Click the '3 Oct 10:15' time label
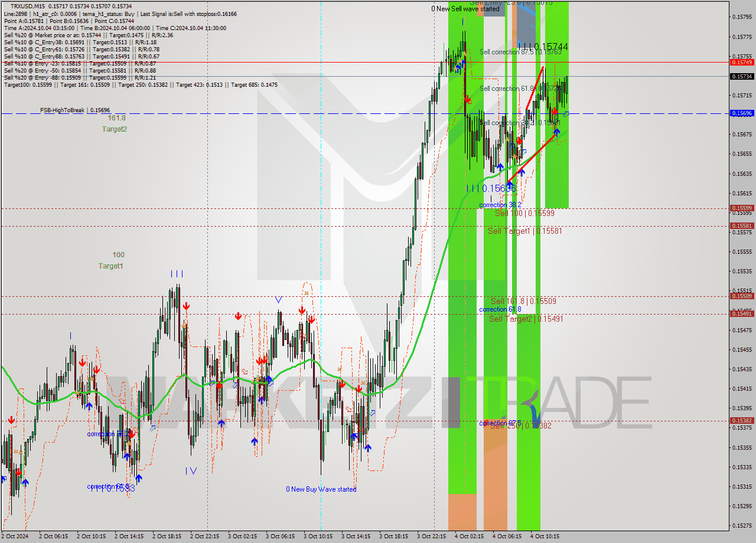 tap(318, 537)
